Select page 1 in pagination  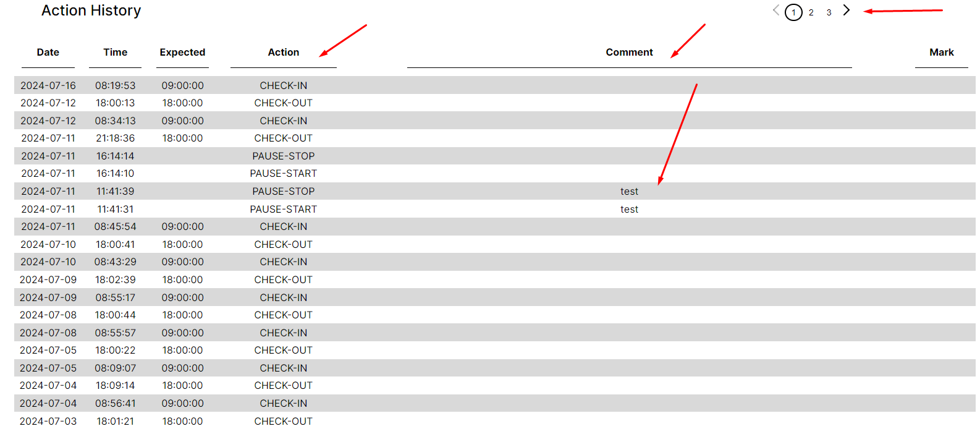tap(793, 12)
